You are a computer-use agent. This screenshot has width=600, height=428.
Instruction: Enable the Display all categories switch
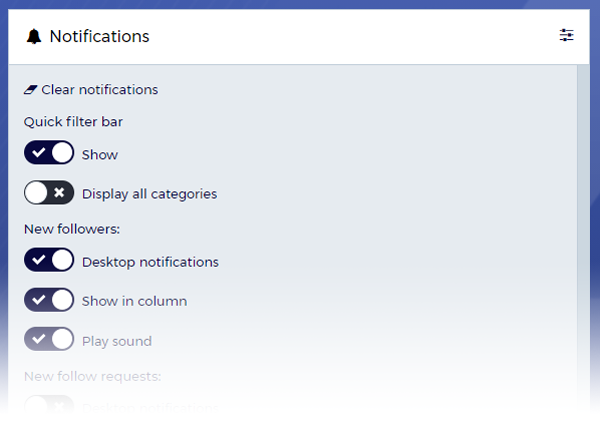[49, 193]
